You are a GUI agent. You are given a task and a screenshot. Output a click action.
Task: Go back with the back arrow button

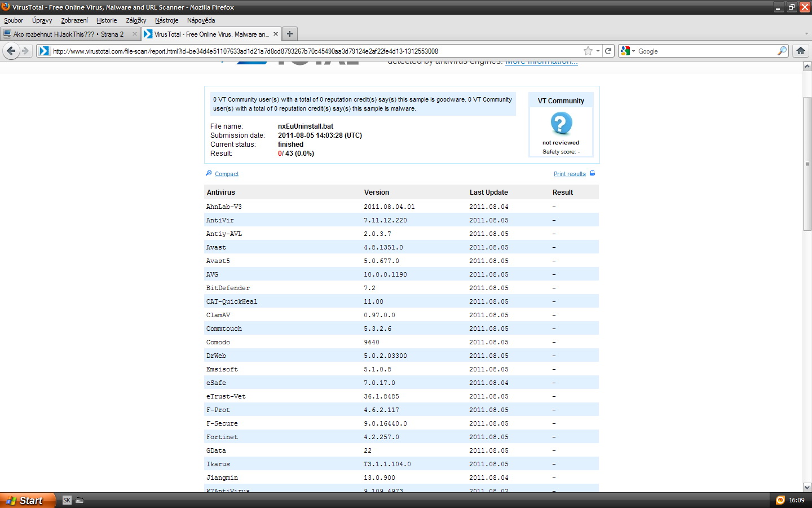tap(11, 51)
